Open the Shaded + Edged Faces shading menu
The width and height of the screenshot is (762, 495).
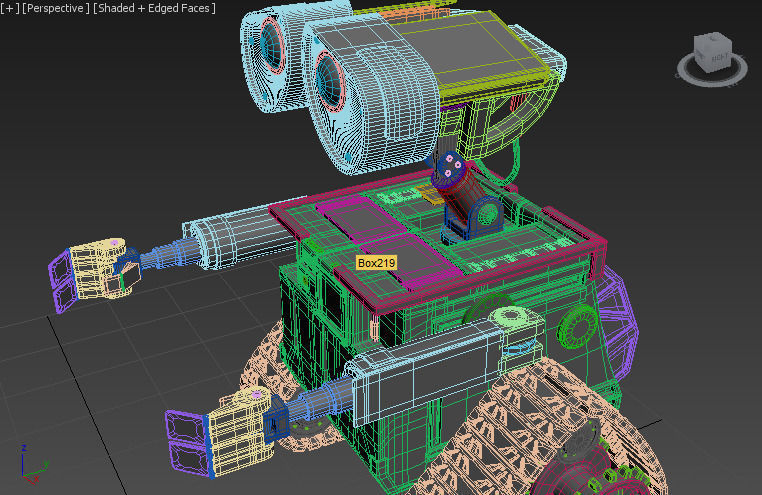click(x=154, y=8)
